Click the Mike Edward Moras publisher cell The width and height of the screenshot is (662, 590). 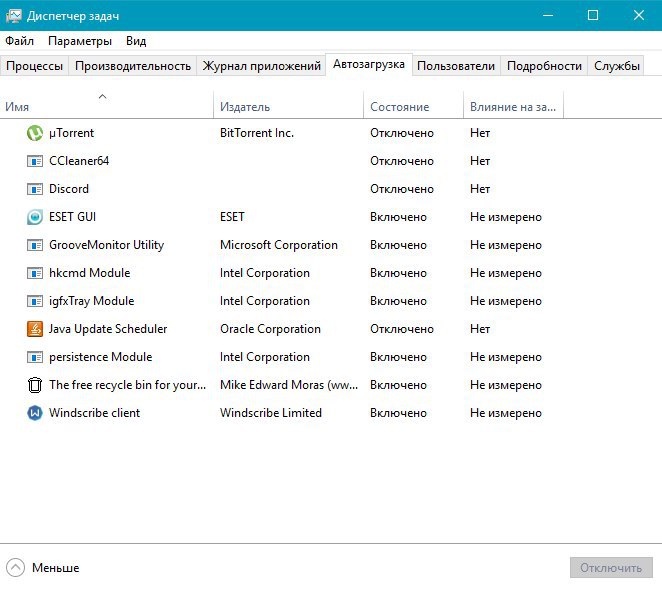(289, 385)
